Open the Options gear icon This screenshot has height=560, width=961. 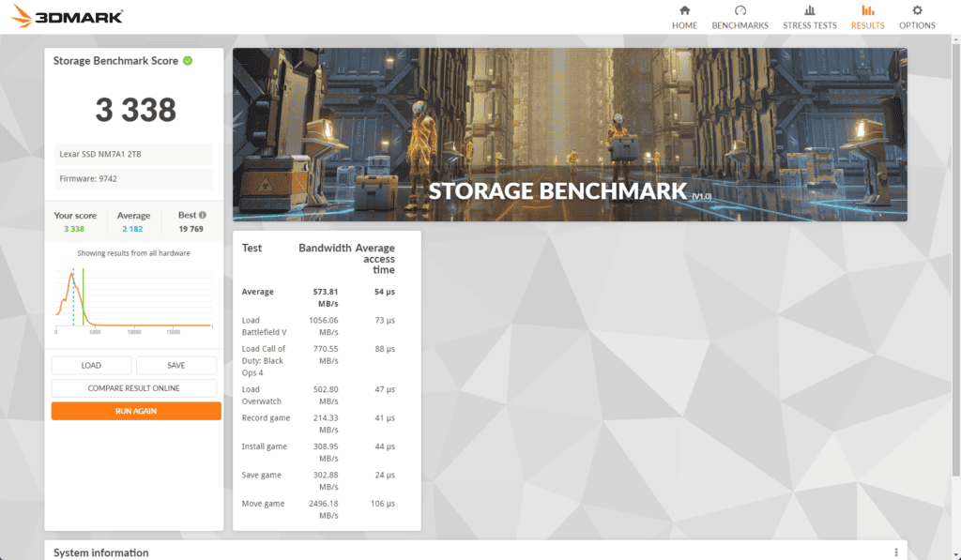point(917,10)
